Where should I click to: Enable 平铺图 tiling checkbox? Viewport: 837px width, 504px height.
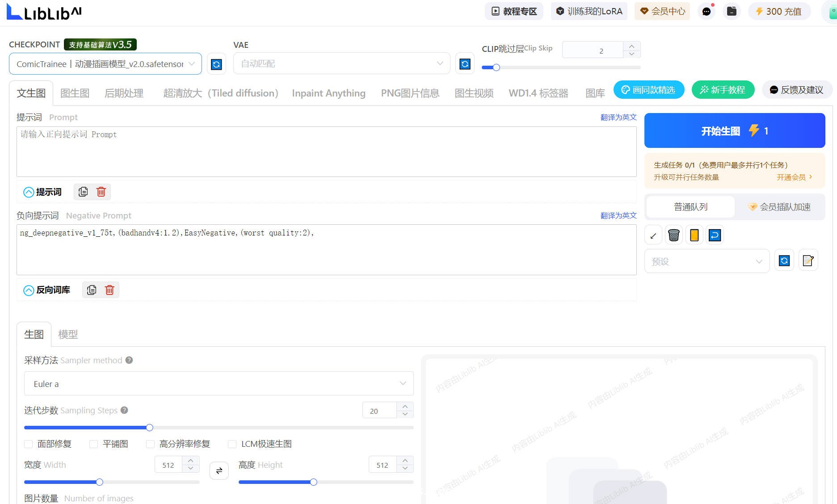click(93, 444)
